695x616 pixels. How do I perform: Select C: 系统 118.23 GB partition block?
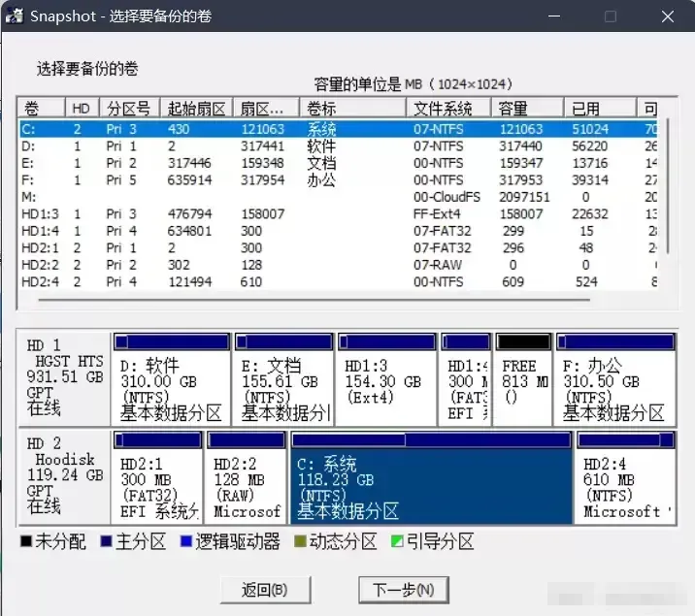431,478
